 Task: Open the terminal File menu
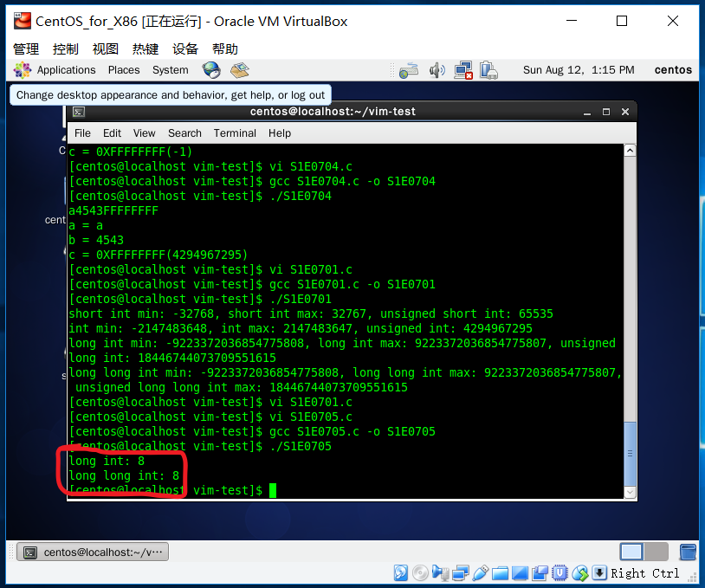click(x=82, y=133)
